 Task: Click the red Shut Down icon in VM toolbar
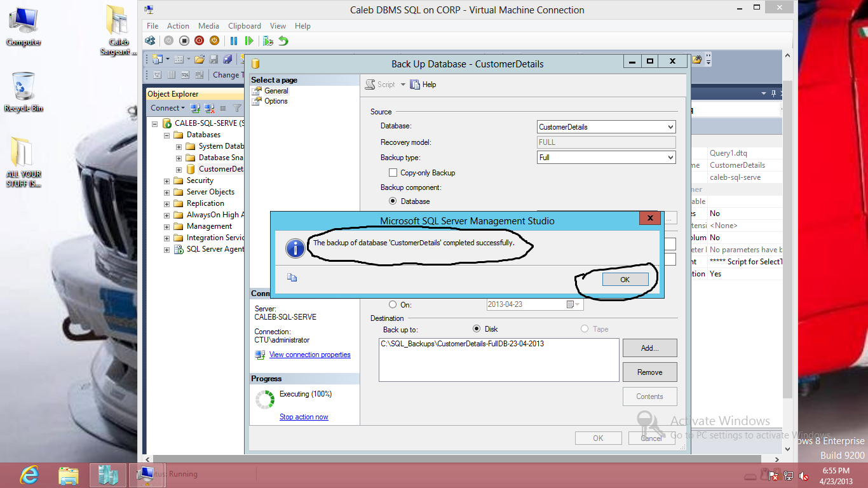200,41
